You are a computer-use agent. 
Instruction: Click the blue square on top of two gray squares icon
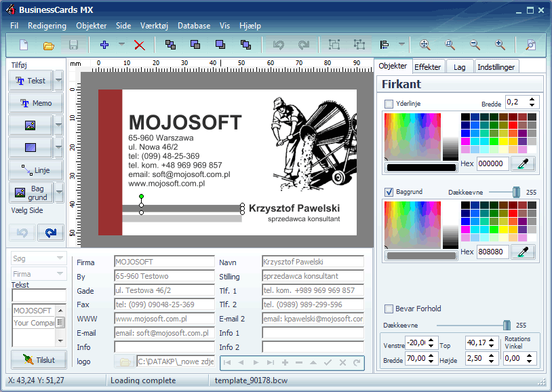click(245, 45)
